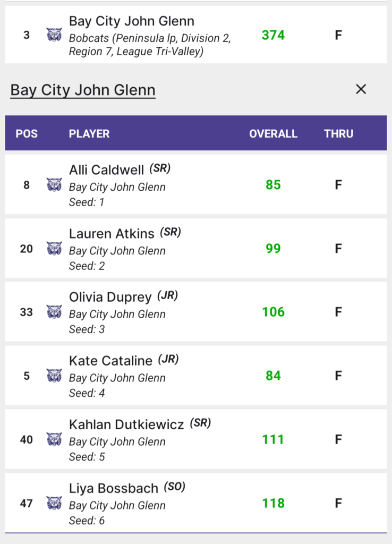Click Bobcat logo beside Olivia Duprey

(x=54, y=312)
